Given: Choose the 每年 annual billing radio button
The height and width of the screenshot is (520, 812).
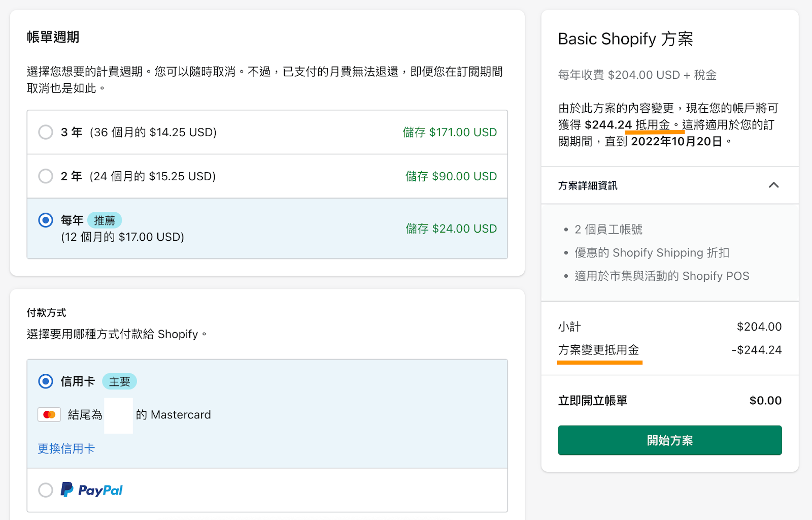Looking at the screenshot, I should tap(46, 220).
